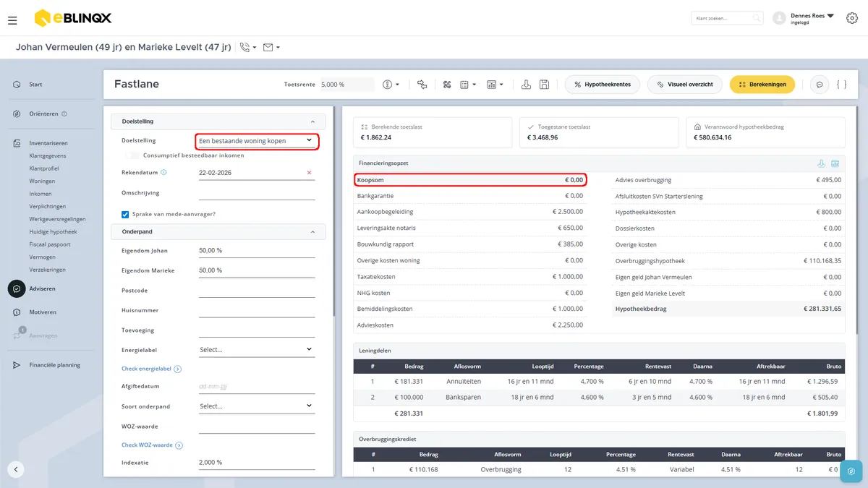
Task: Collapse the sidebar with the back arrow
Action: [16, 469]
